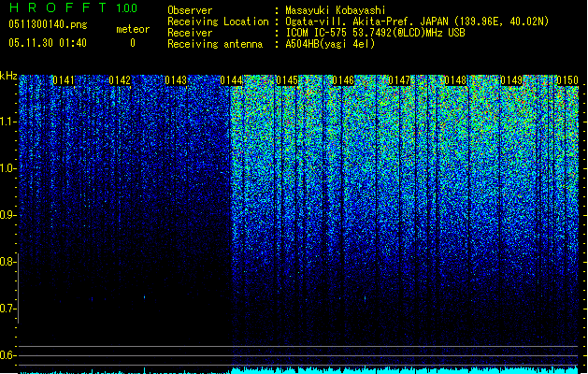Click the observer name Masayuki Kobayashi
Image resolution: width=588 pixels, height=374 pixels.
tap(336, 10)
